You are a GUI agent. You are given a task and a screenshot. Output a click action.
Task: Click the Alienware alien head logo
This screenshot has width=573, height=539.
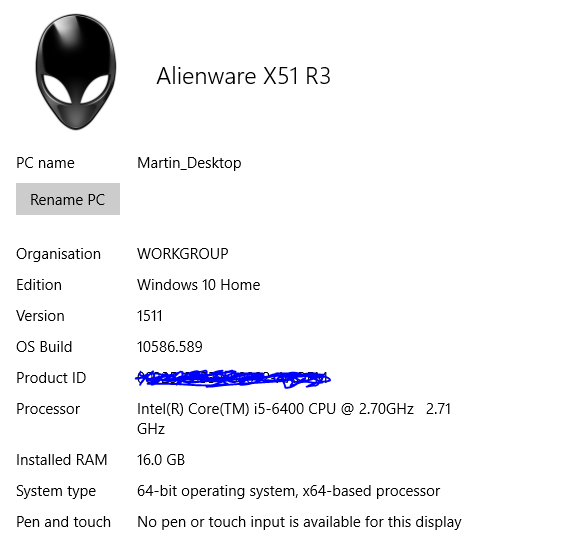pos(76,72)
